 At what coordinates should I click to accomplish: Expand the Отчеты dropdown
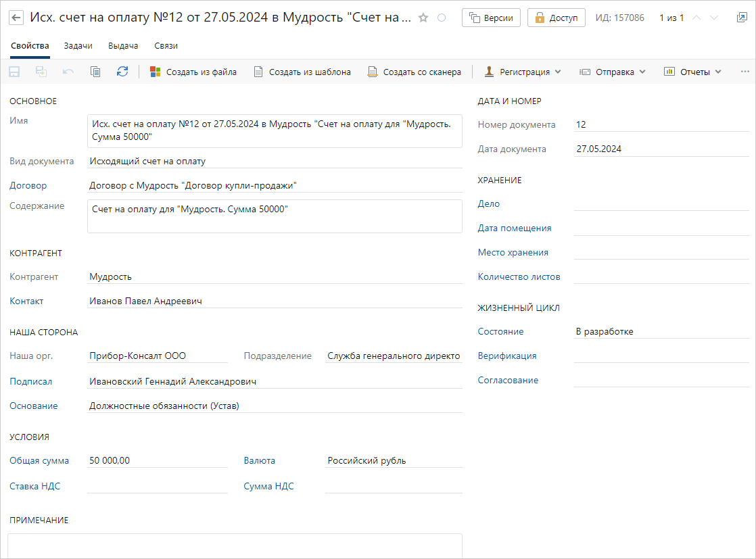click(x=693, y=72)
